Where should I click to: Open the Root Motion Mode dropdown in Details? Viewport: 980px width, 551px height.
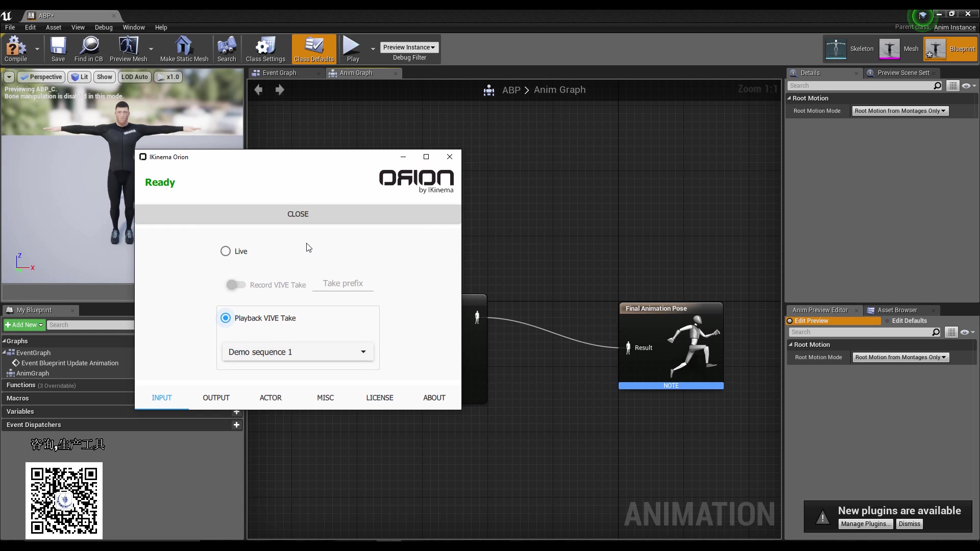tap(900, 111)
